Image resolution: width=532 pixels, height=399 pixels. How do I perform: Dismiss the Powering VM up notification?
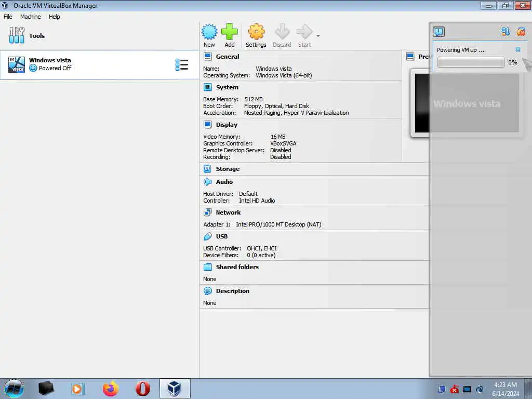518,49
